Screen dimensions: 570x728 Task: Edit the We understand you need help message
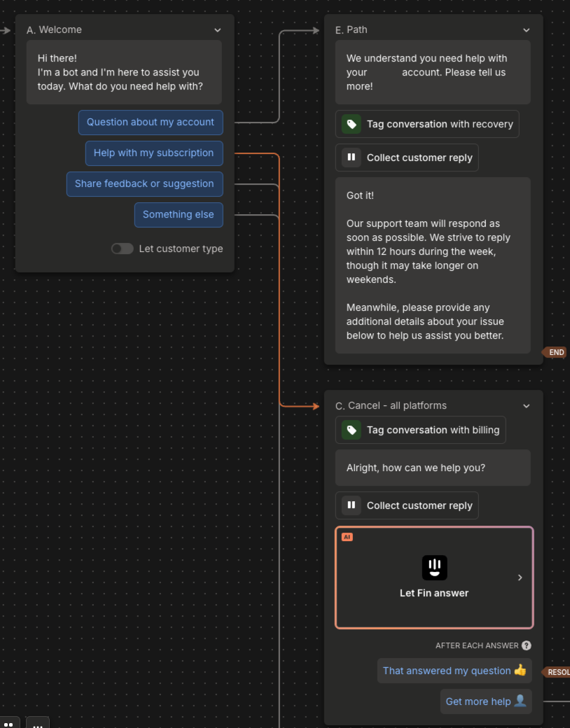433,72
